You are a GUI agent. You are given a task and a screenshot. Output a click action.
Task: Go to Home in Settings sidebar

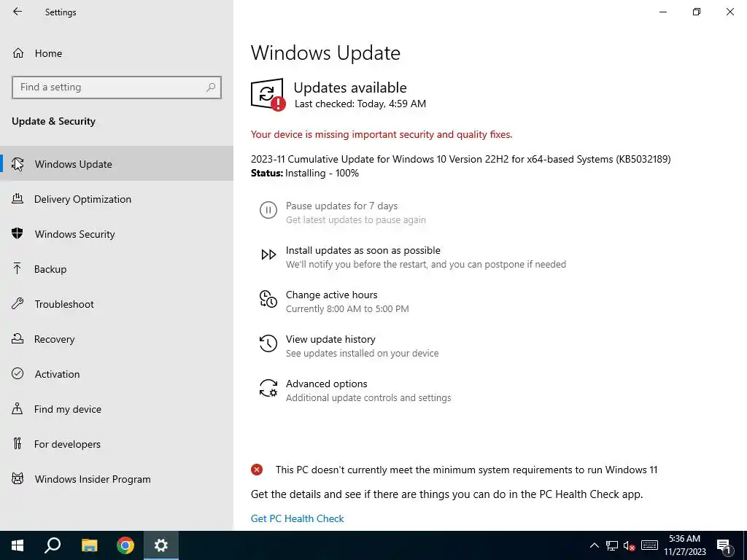point(117,52)
